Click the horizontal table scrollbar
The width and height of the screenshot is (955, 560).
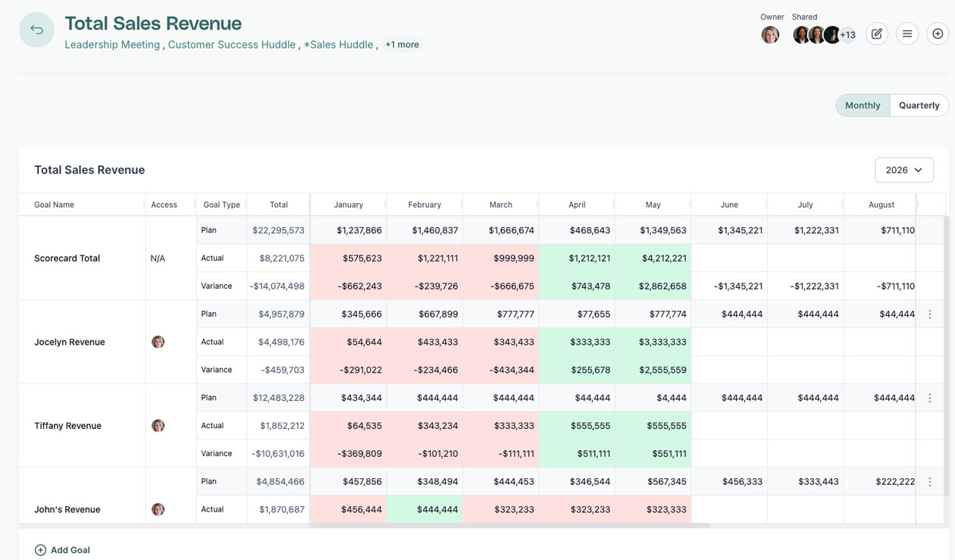pos(510,525)
